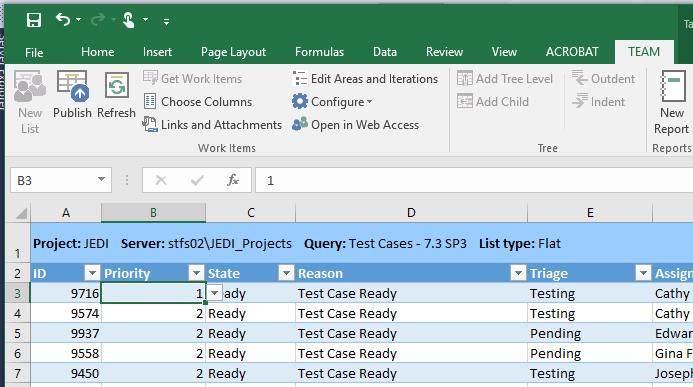Open the File tab
This screenshot has width=693, height=387.
click(x=34, y=53)
